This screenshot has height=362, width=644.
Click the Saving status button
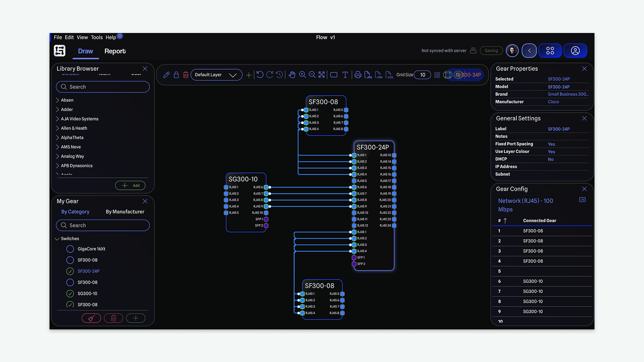point(491,51)
